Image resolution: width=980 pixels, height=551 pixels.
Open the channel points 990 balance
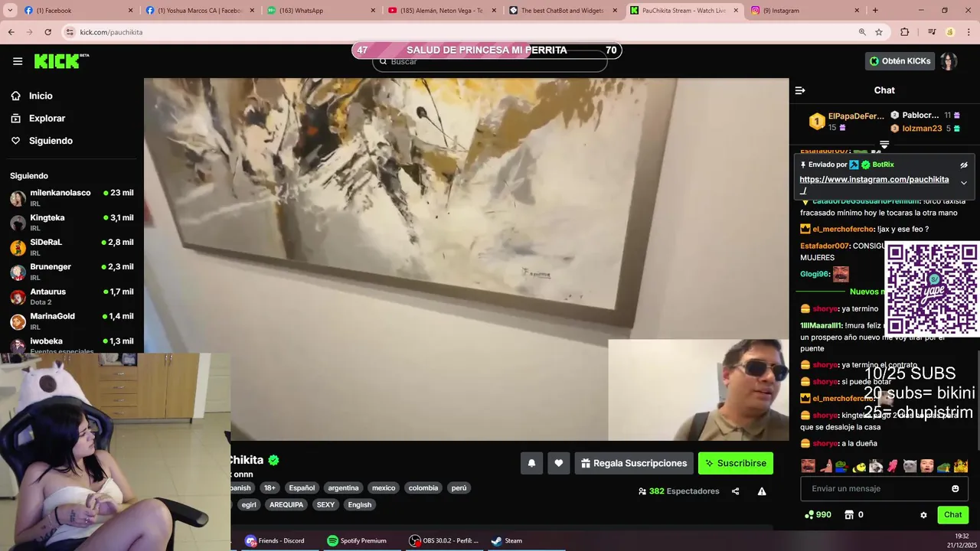(x=817, y=515)
